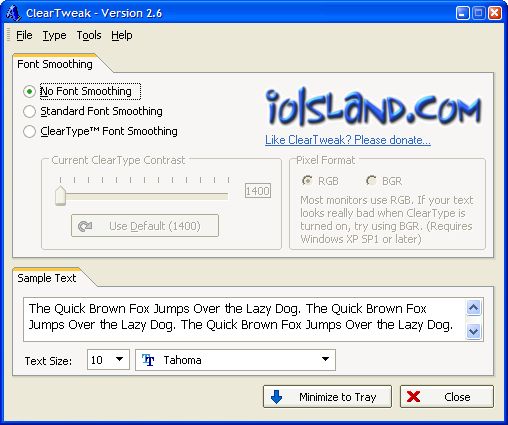The width and height of the screenshot is (508, 425).
Task: Click Use Default (1400) button
Action: tap(145, 226)
